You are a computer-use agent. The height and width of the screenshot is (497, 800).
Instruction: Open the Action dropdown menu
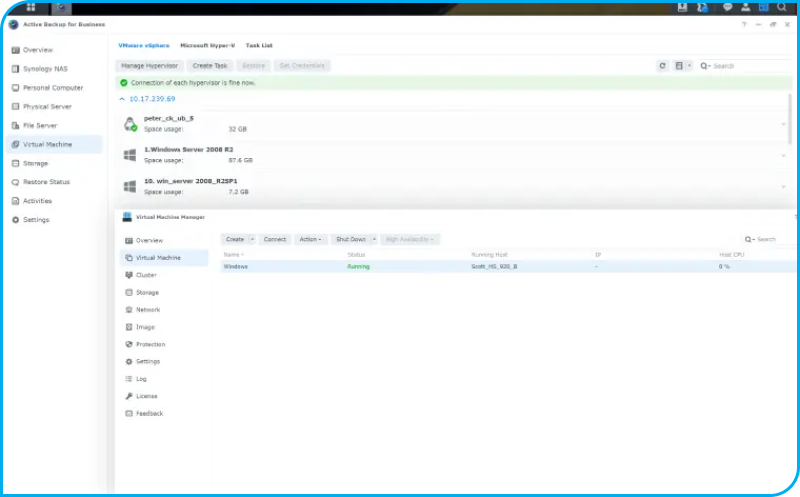pos(310,239)
